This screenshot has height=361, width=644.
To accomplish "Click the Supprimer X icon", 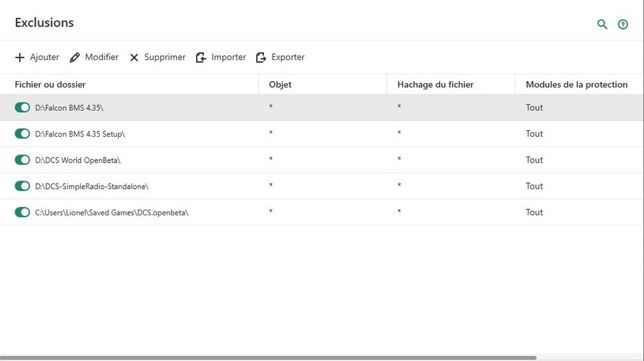I will (134, 57).
